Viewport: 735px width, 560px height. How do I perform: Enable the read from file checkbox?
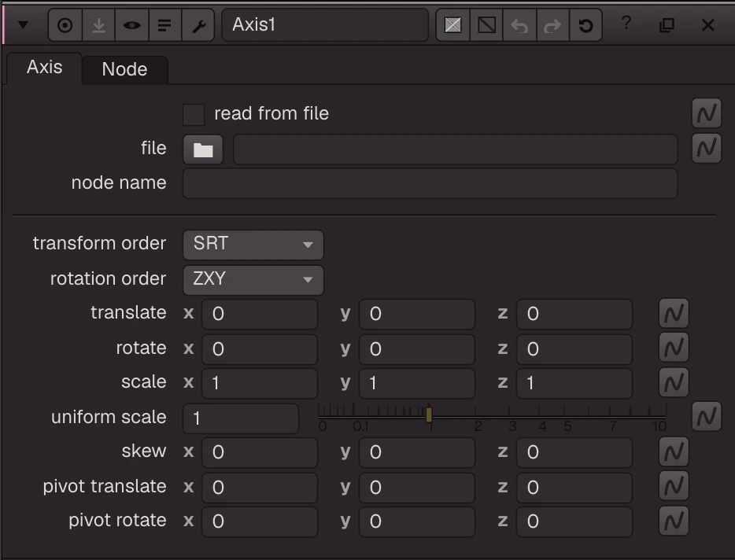pos(194,114)
